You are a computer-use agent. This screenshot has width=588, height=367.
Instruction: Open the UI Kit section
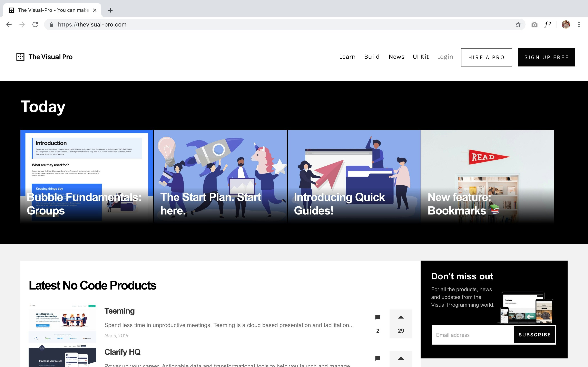(420, 57)
